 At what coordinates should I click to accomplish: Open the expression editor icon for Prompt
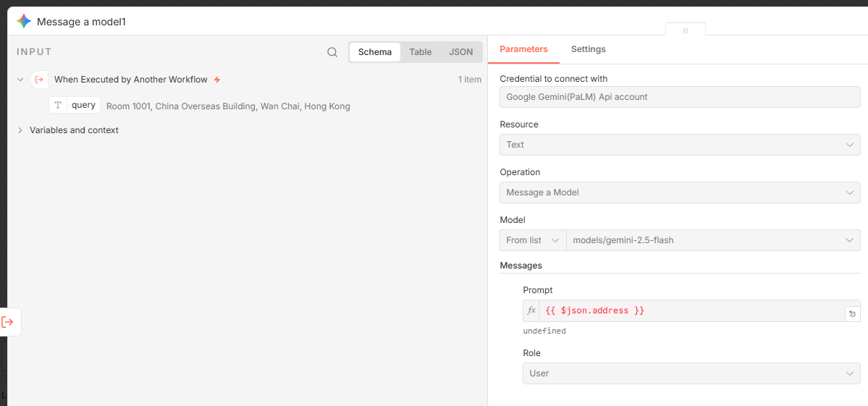(852, 313)
